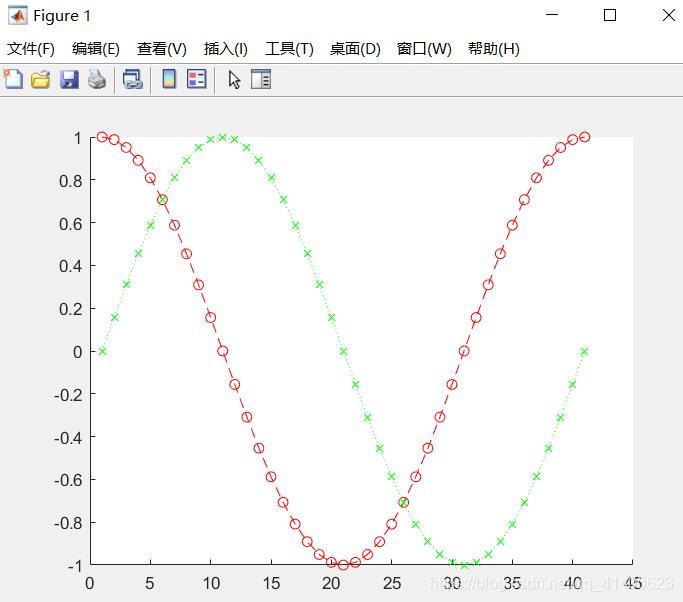Image resolution: width=683 pixels, height=602 pixels.
Task: Click the y-axis tick label 0.4
Action: coord(71,266)
